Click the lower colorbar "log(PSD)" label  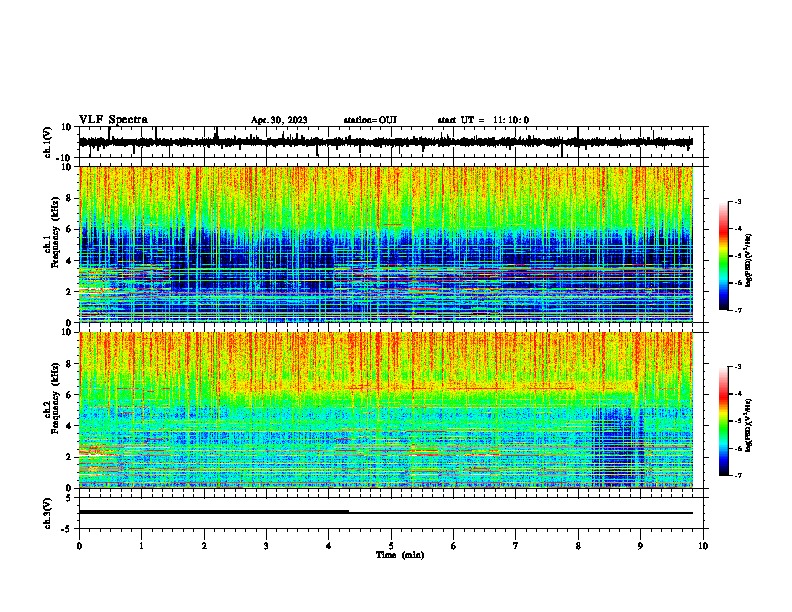(748, 425)
